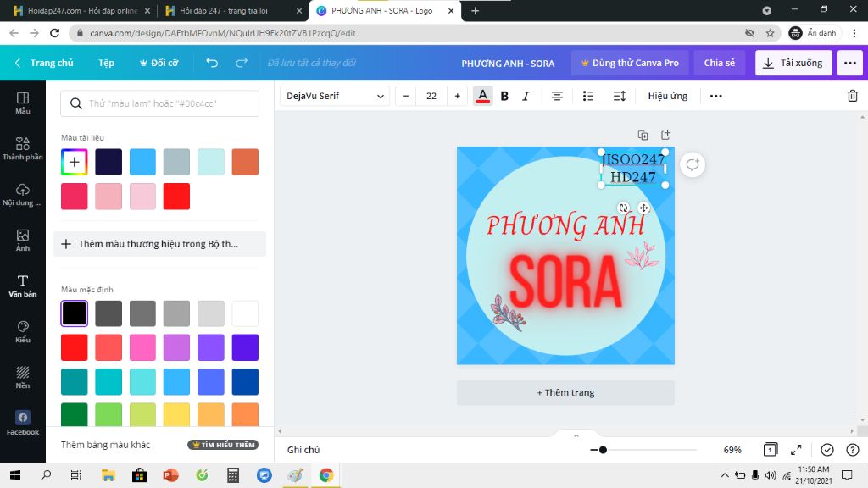Duplicate the page with copy icon

click(x=643, y=135)
